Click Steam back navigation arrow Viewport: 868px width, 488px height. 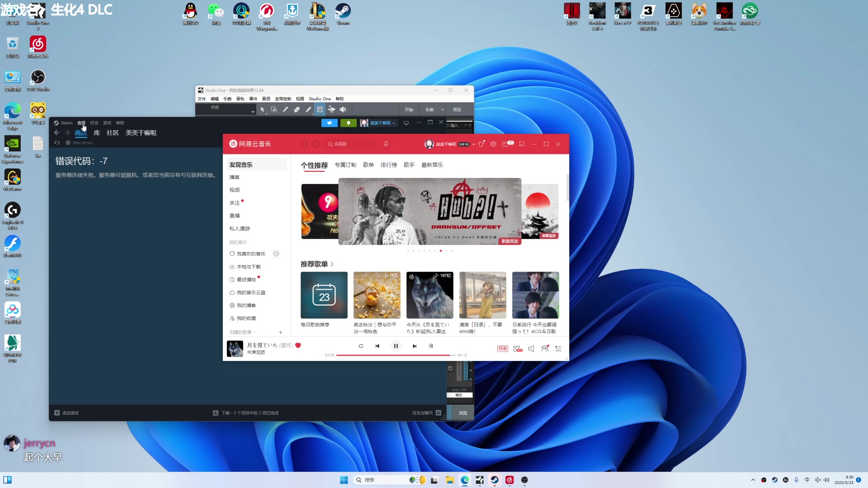57,132
